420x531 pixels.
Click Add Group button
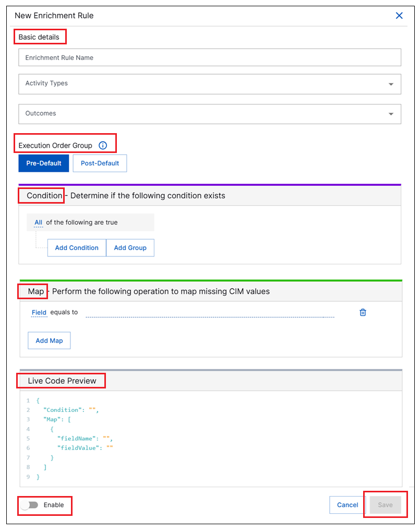coord(130,248)
